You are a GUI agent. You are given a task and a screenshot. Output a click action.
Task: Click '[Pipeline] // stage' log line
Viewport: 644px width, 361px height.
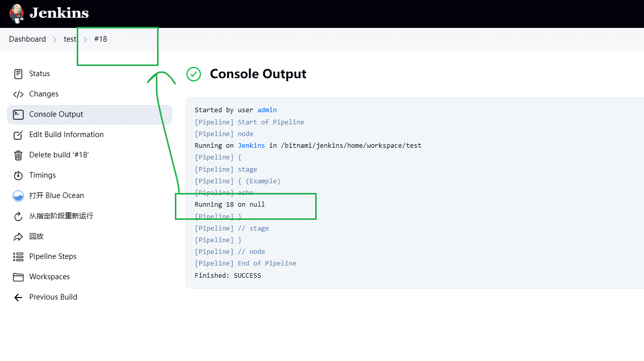[232, 228]
